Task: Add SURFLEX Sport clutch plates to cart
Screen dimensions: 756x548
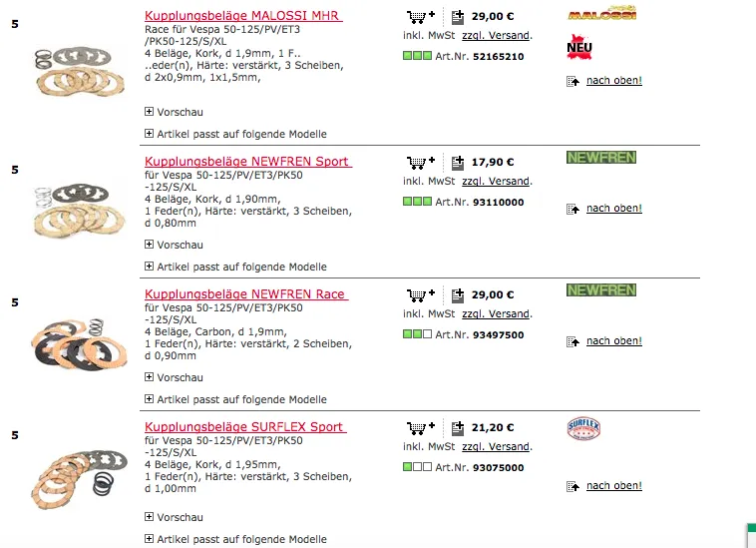Action: click(x=420, y=427)
